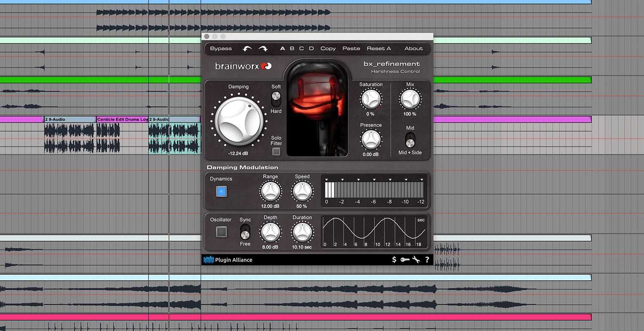Click the Presence knob
The height and width of the screenshot is (331, 644).
(371, 140)
